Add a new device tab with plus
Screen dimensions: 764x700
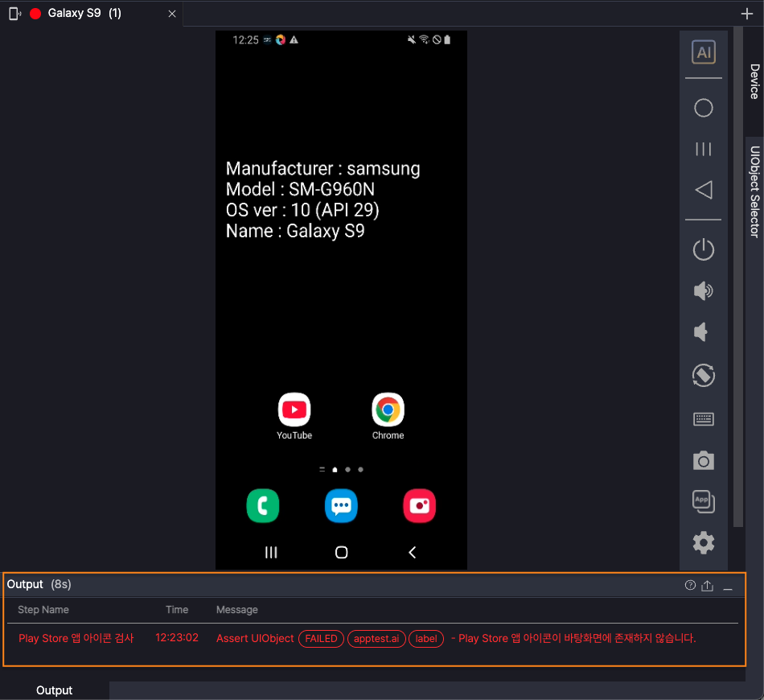(x=746, y=14)
